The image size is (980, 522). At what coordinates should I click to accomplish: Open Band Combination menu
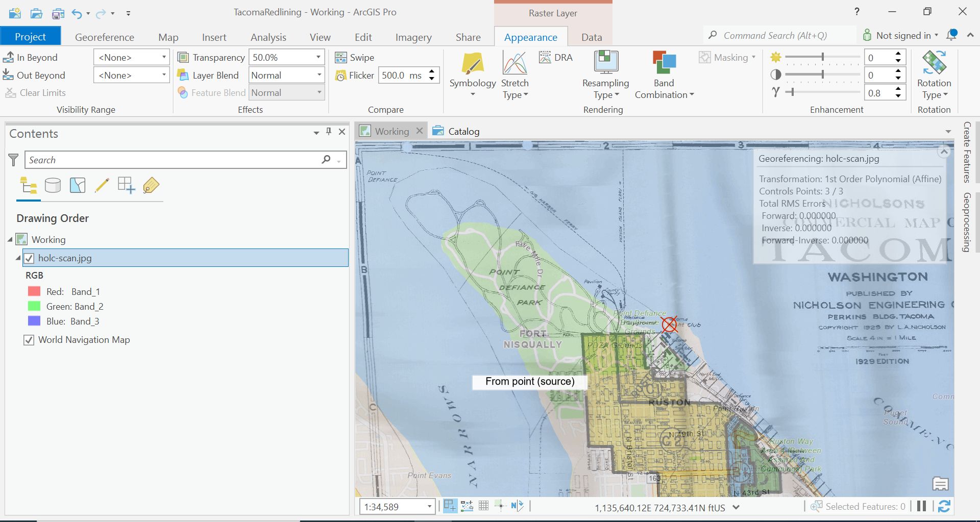(x=664, y=75)
